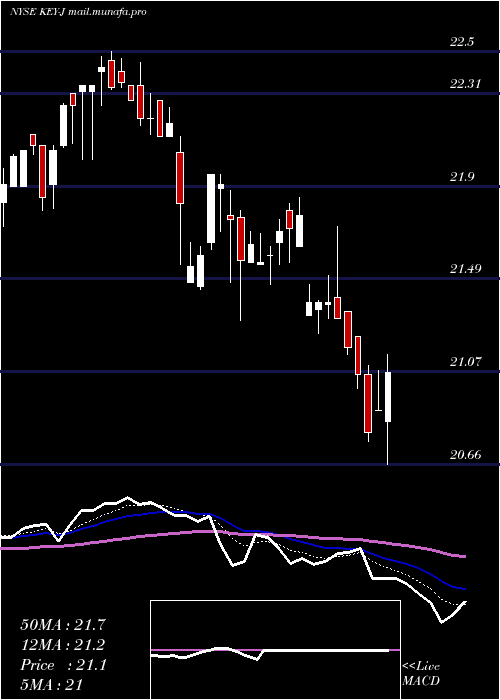
Task: Click the 20.66 price level label
Action: click(466, 455)
